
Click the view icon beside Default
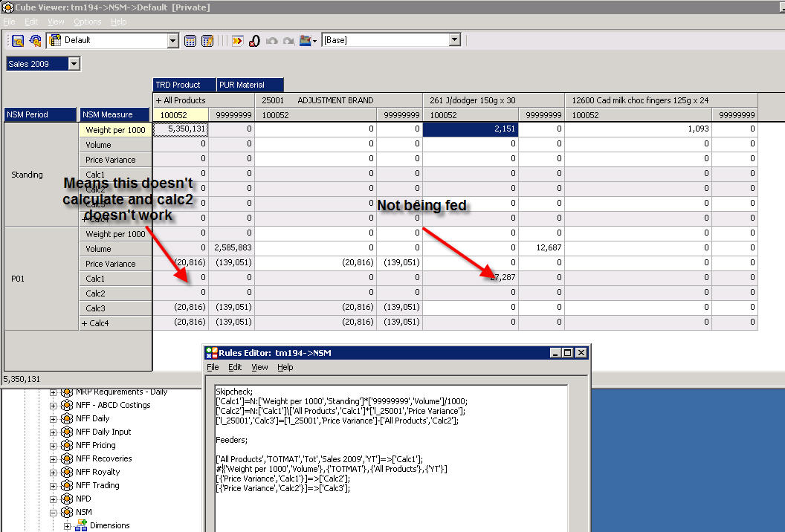pyautogui.click(x=56, y=41)
